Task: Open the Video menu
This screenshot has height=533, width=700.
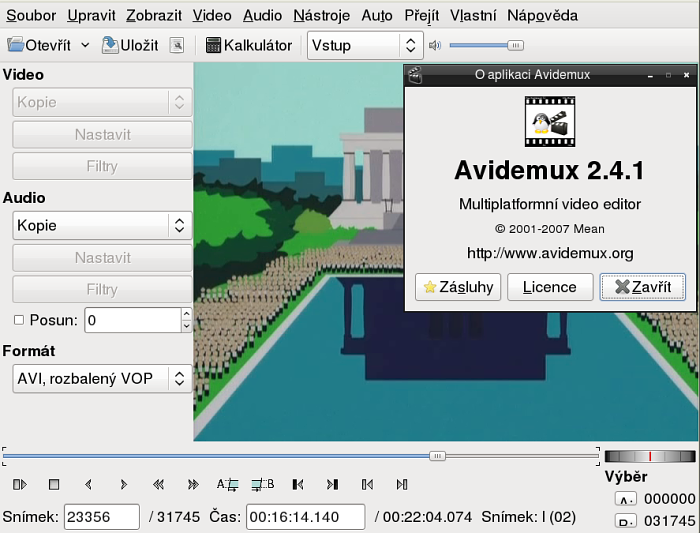Action: point(212,16)
